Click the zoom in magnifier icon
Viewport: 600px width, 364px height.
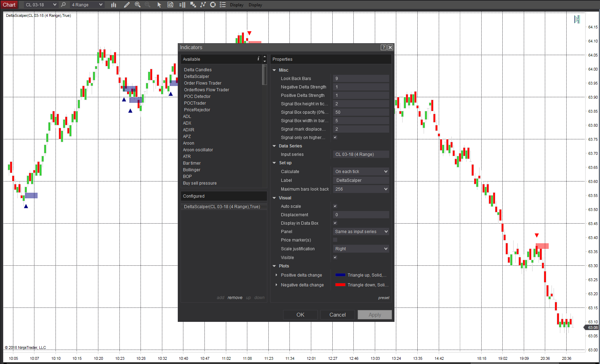pos(138,5)
